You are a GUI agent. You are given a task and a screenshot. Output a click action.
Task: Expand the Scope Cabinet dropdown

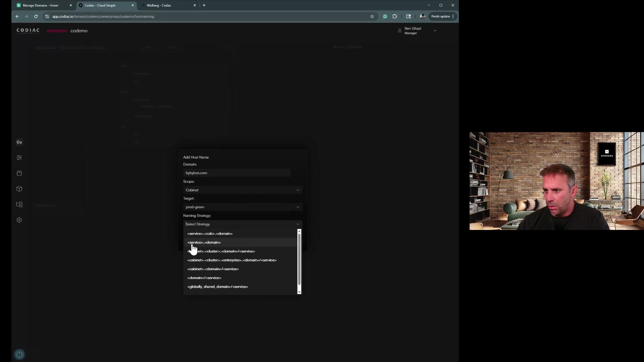[243, 190]
